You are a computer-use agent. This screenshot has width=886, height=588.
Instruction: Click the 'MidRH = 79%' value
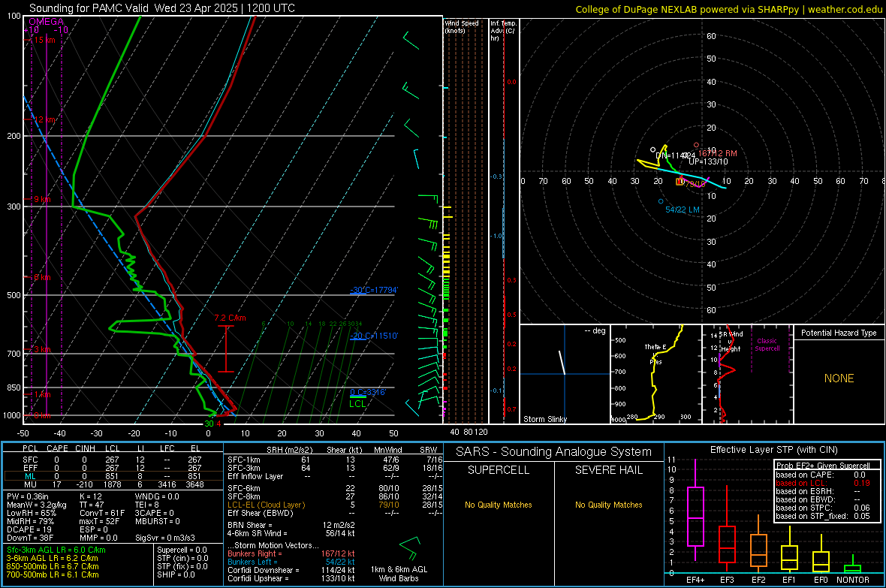tap(31, 521)
